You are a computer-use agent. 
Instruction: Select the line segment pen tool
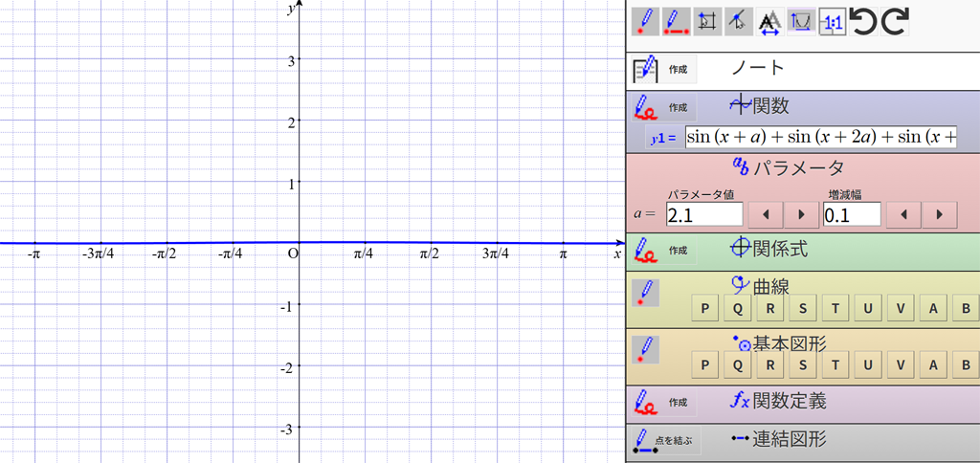click(x=677, y=21)
